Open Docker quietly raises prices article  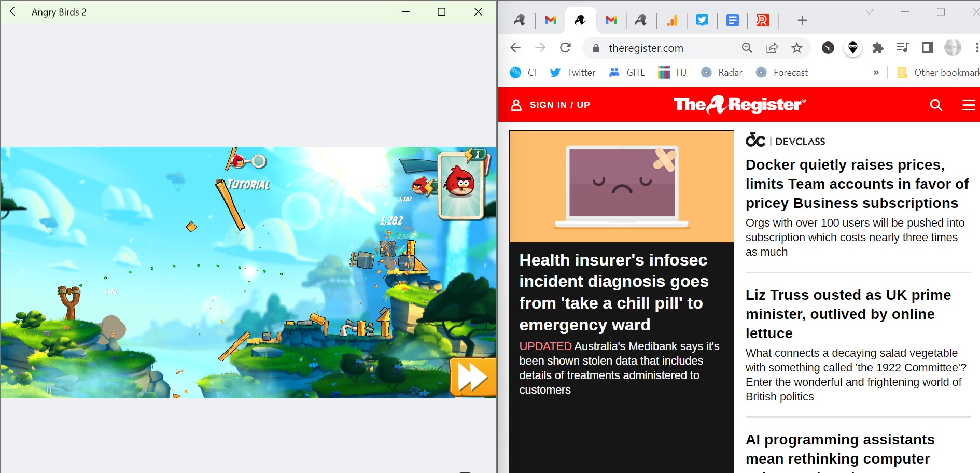pyautogui.click(x=857, y=184)
